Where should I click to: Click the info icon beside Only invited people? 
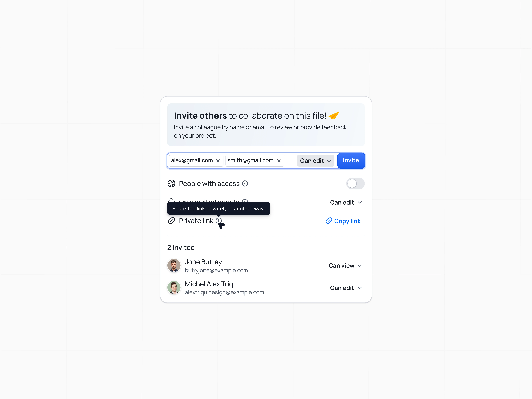point(245,201)
